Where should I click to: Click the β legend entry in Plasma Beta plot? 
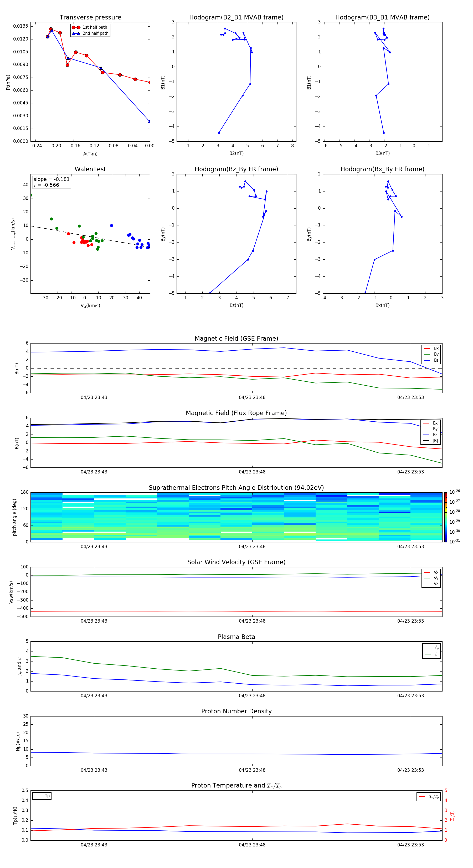coord(431,654)
